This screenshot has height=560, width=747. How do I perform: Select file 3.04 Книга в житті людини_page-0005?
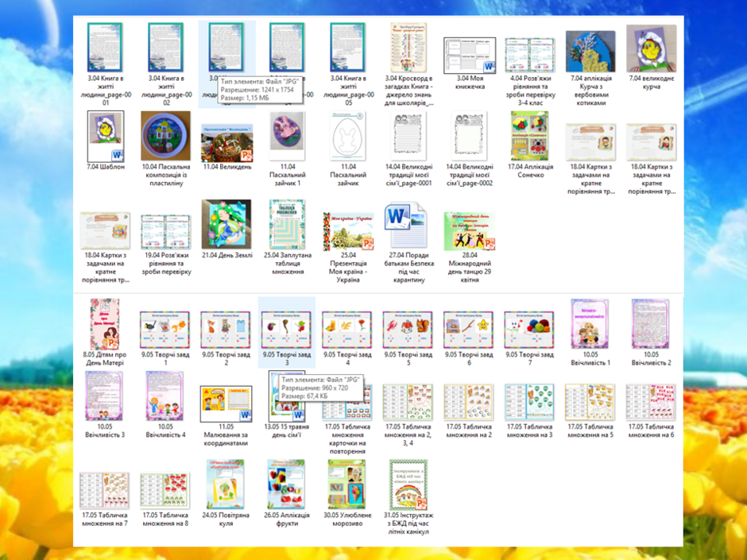pyautogui.click(x=348, y=48)
